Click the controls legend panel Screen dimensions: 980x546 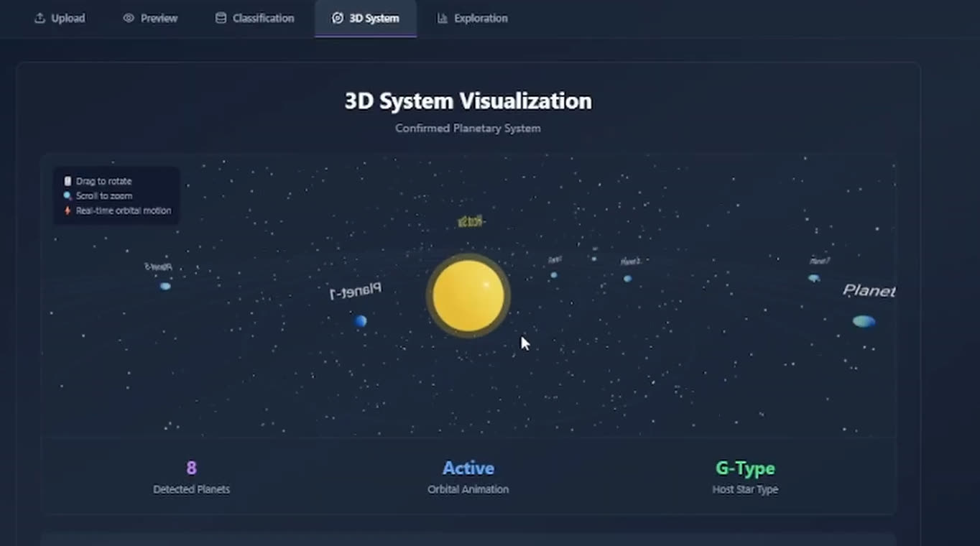click(116, 195)
